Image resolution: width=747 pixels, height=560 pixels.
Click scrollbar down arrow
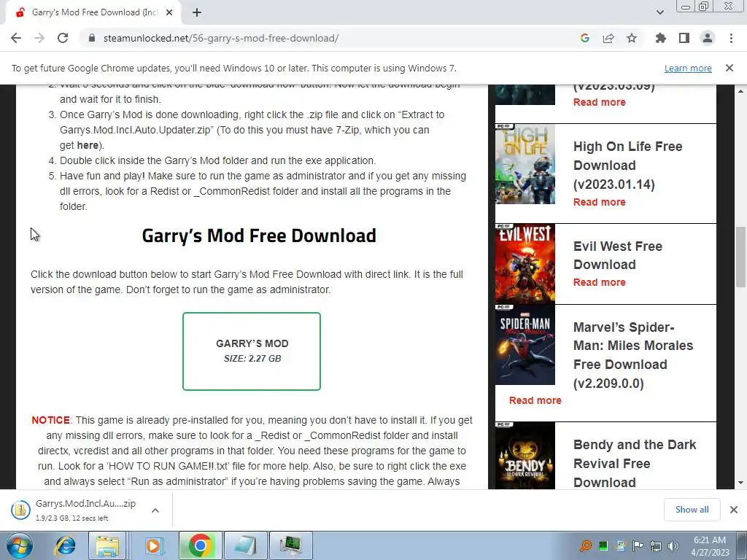pyautogui.click(x=740, y=483)
